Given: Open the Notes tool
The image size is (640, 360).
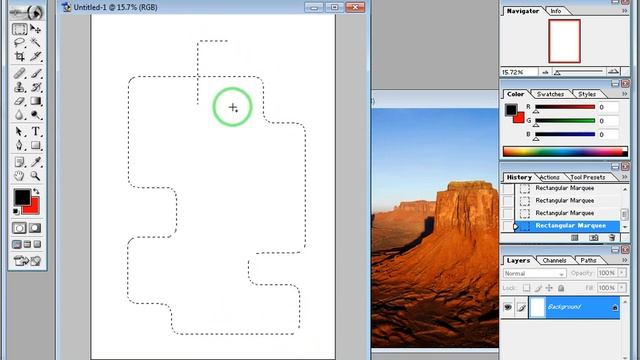Looking at the screenshot, I should pos(19,162).
